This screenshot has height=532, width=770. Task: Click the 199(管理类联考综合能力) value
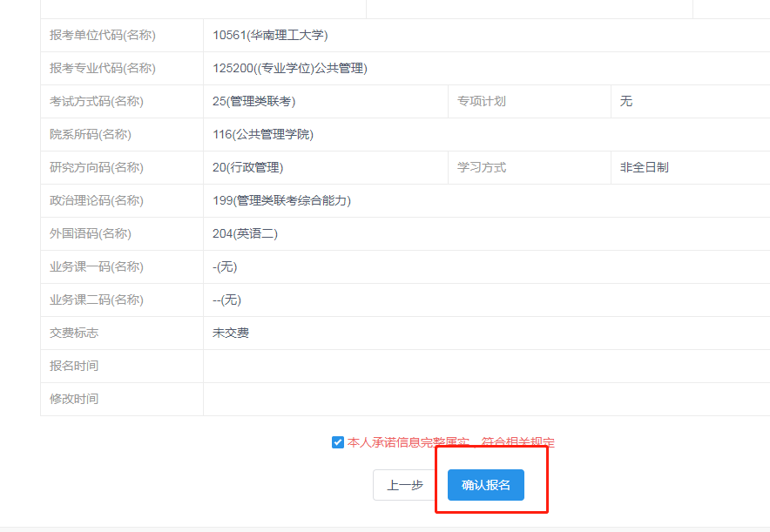281,201
